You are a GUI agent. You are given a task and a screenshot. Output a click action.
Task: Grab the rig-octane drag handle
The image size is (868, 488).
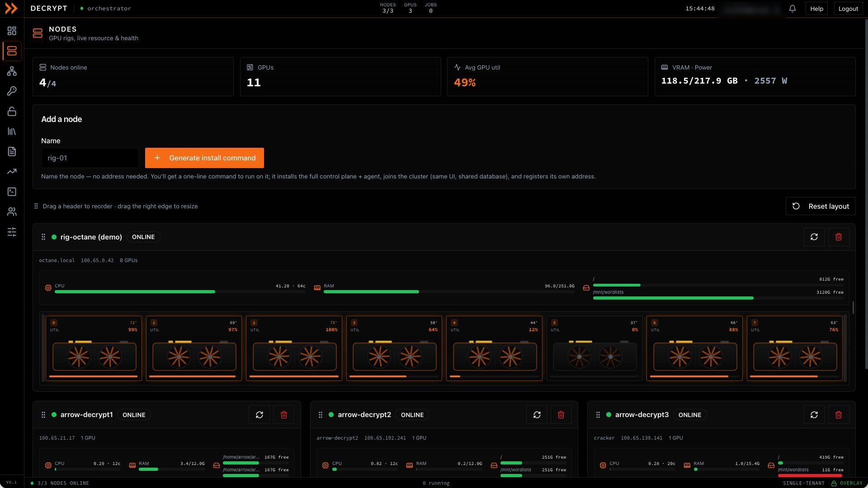[43, 237]
